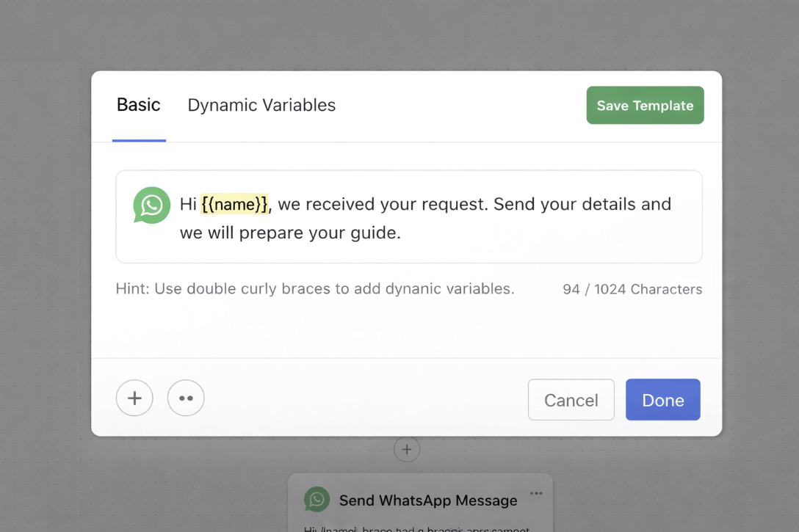
Task: Confirm the message with Done
Action: coord(662,400)
